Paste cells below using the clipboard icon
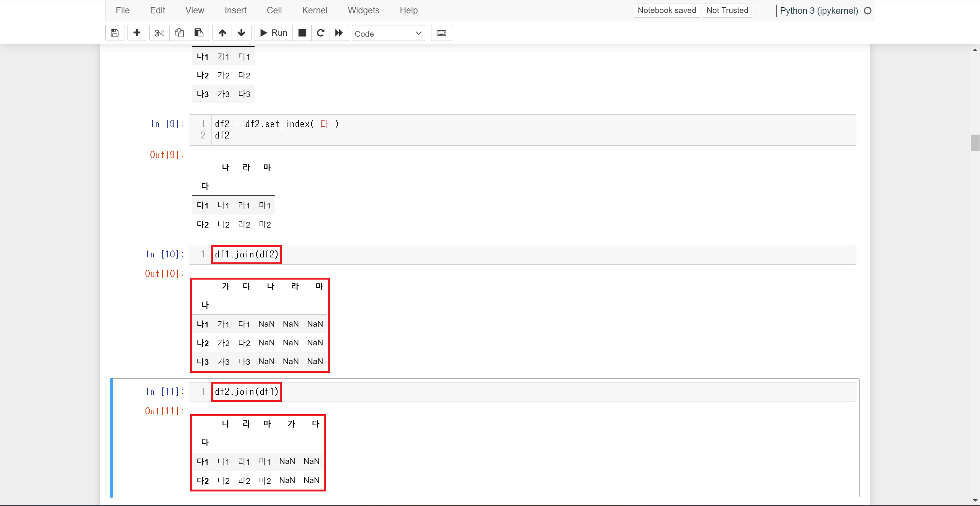 (x=199, y=33)
